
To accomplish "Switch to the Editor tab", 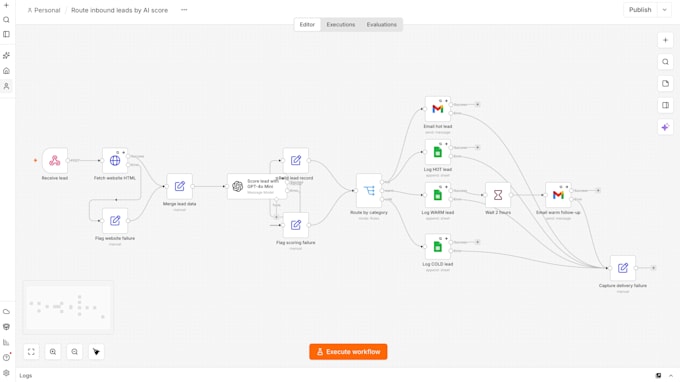I will click(307, 25).
